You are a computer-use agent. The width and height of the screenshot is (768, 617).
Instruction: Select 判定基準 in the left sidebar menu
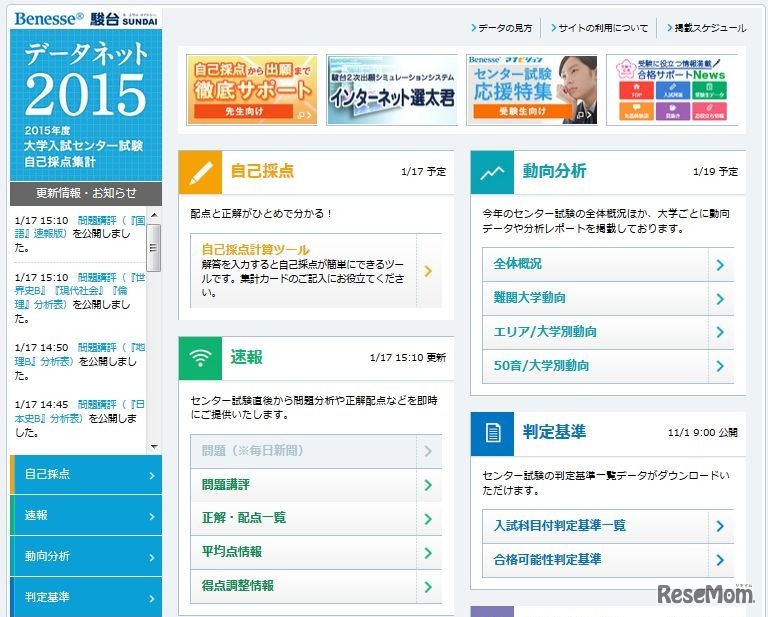86,597
